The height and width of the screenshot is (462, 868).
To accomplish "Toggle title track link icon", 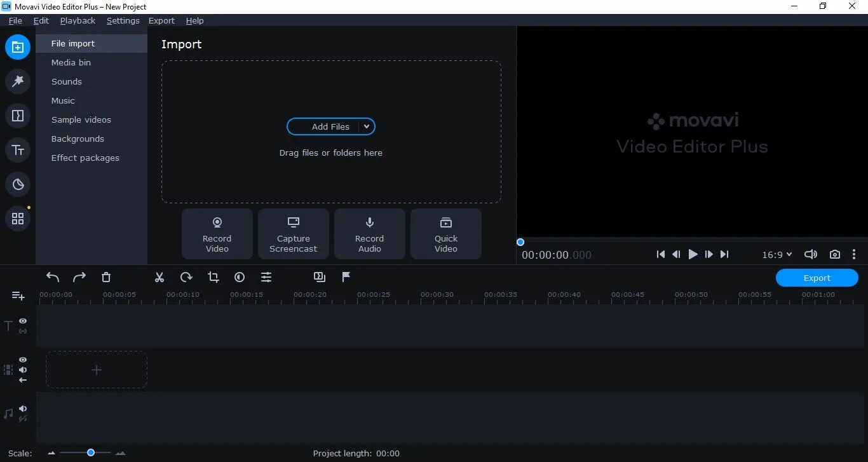I will (x=23, y=331).
